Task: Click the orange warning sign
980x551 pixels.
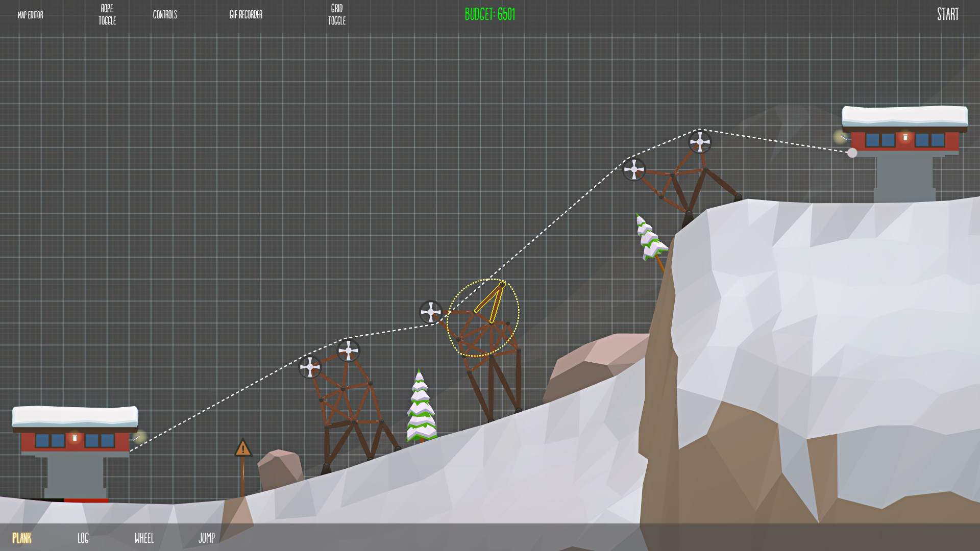Action: coord(243,448)
